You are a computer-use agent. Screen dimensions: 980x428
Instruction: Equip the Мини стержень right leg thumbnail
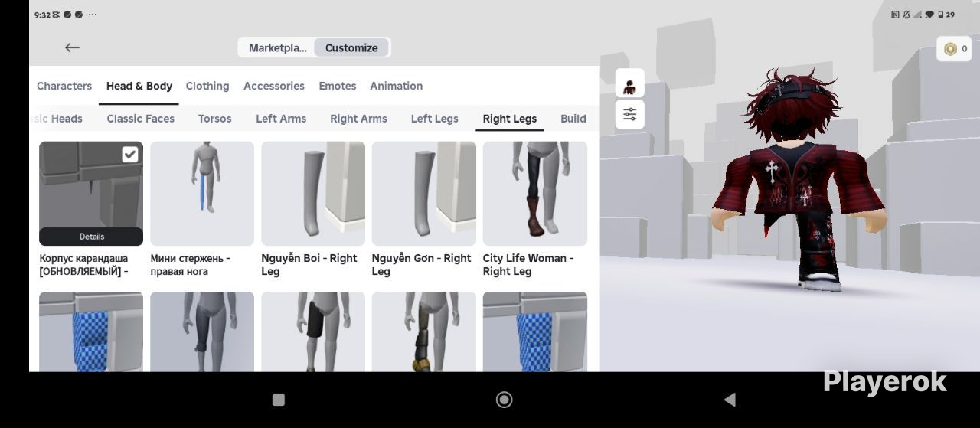pos(202,194)
